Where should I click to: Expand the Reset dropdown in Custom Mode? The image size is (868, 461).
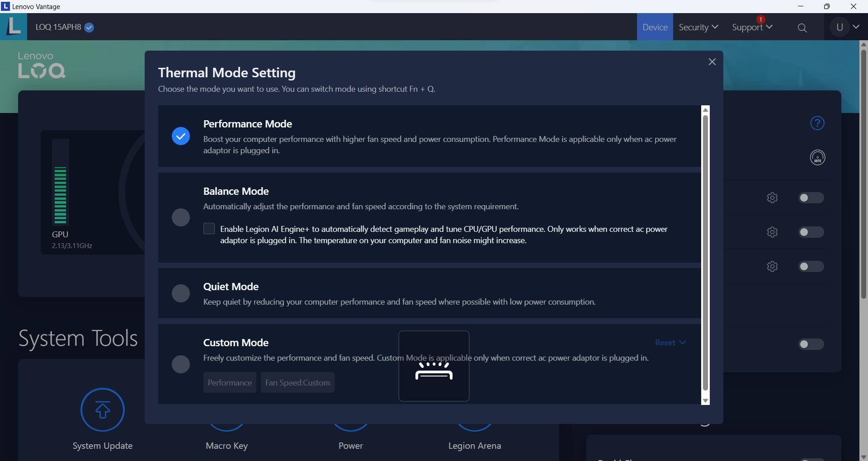coord(670,343)
